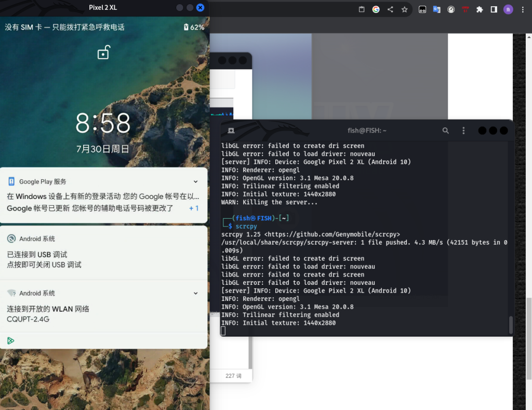The image size is (532, 410).
Task: Click the "227 词" word count
Action: 233,376
